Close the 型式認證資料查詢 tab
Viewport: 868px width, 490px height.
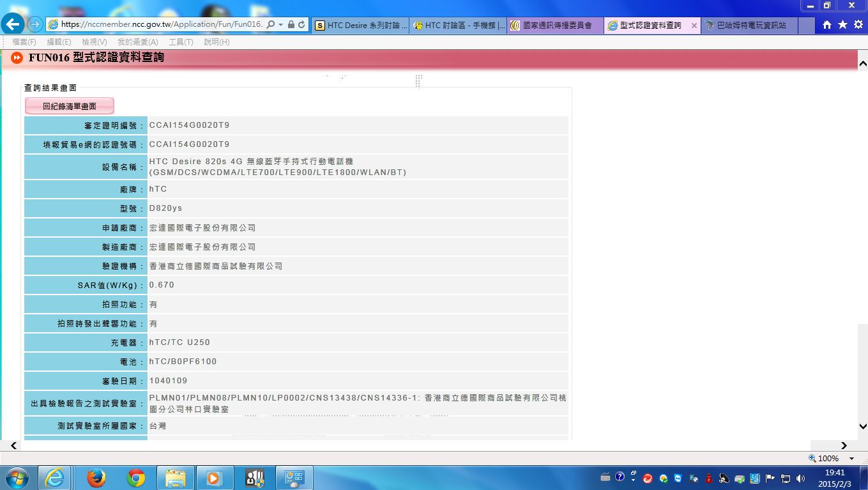pyautogui.click(x=694, y=26)
